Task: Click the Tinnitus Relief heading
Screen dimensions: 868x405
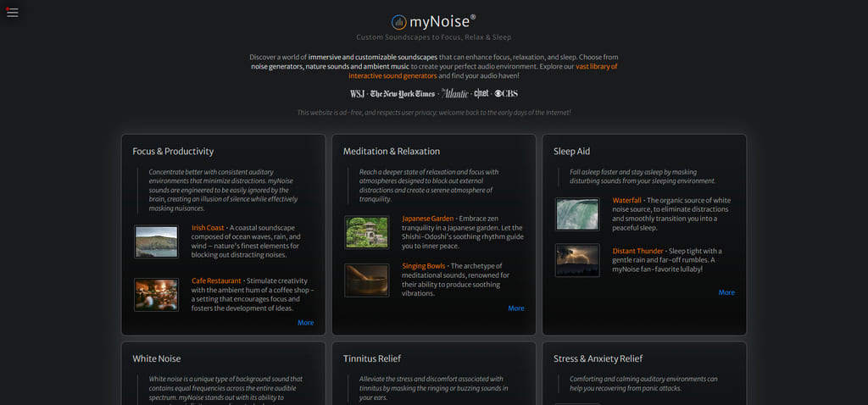Action: point(372,358)
